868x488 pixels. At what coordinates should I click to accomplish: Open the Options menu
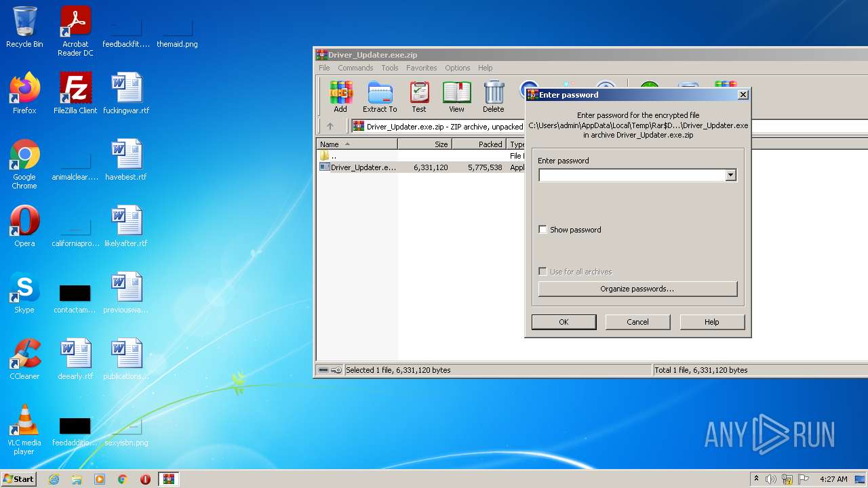click(458, 68)
